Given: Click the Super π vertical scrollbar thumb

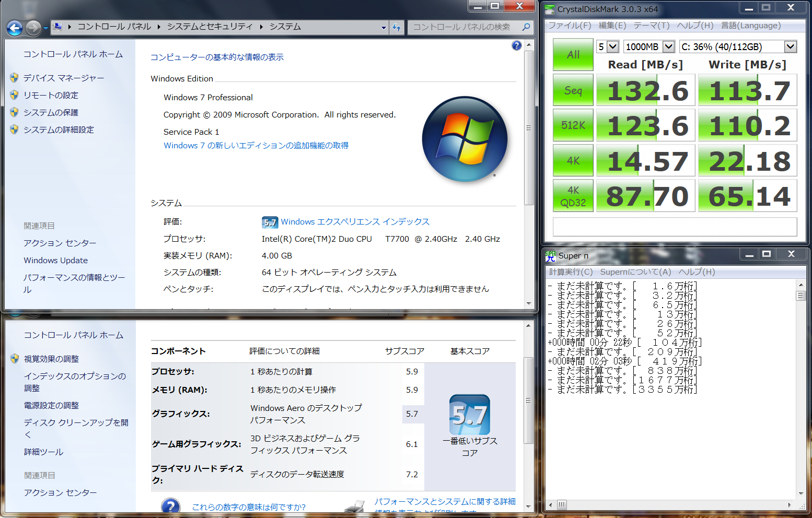Looking at the screenshot, I should [801, 296].
